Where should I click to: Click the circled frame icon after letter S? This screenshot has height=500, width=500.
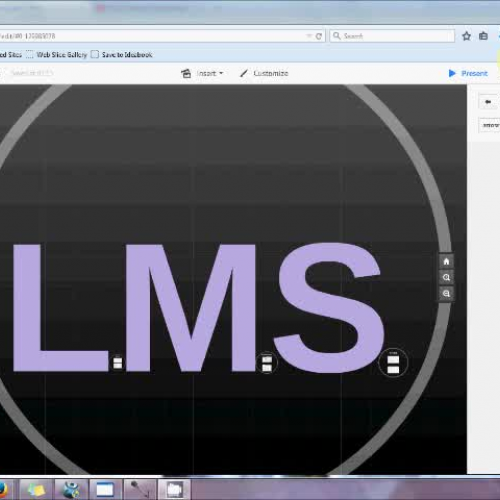(393, 363)
